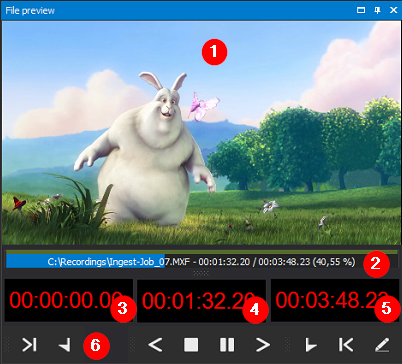Screen dimensions: 402x364
Task: Step one frame backward
Action: pyautogui.click(x=155, y=345)
